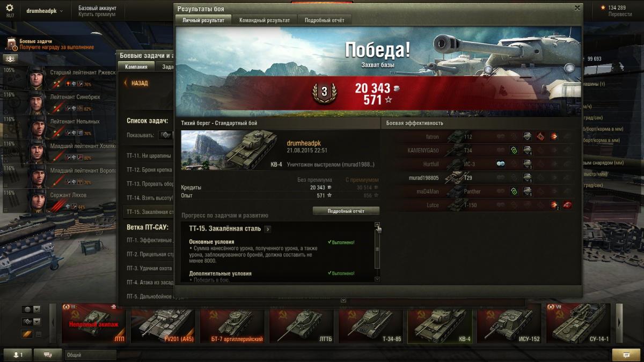Image resolution: width=644 pixels, height=362 pixels.
Task: Click the explosion kill icon in fatron row
Action: [553, 136]
